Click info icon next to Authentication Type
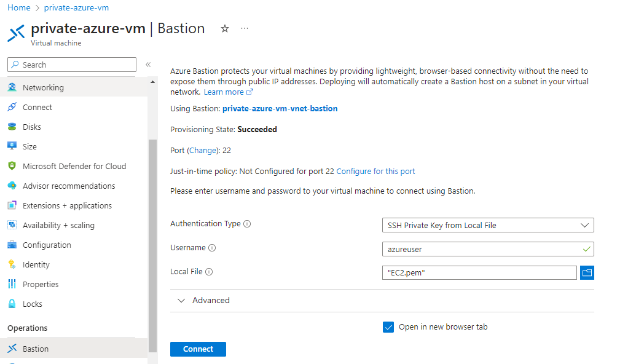Viewport: 644px width, 364px height. click(x=247, y=224)
